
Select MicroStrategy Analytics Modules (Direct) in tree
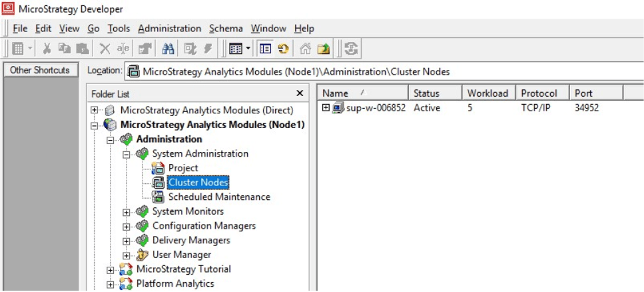tap(206, 110)
